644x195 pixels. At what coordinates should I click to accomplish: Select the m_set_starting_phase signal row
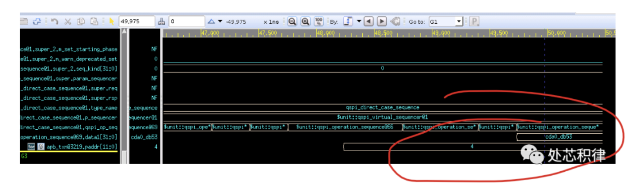(x=69, y=49)
